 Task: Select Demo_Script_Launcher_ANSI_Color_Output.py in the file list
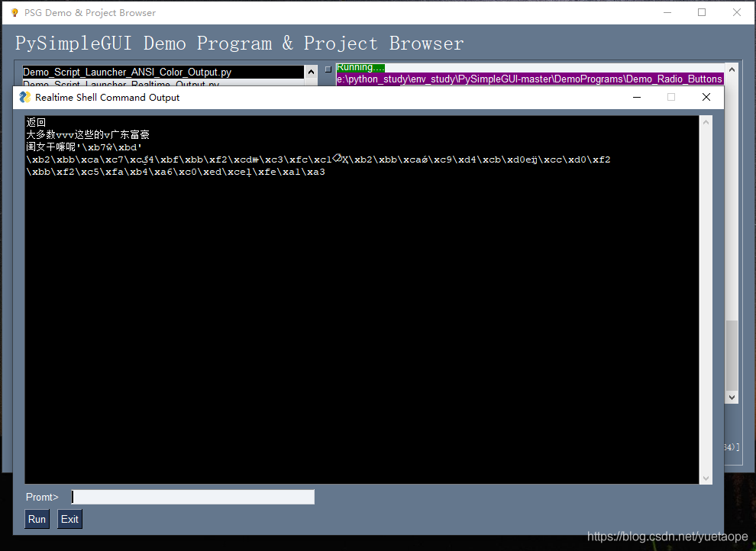point(163,72)
